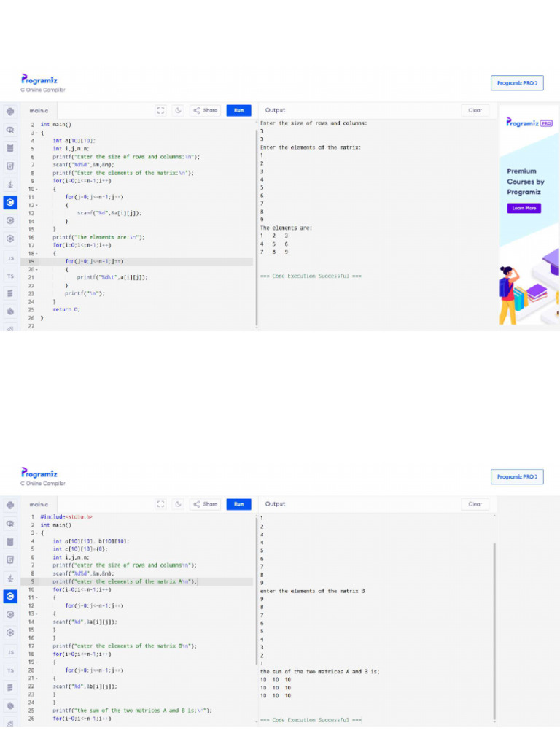
Task: Share code from lower compiler
Action: tap(205, 504)
